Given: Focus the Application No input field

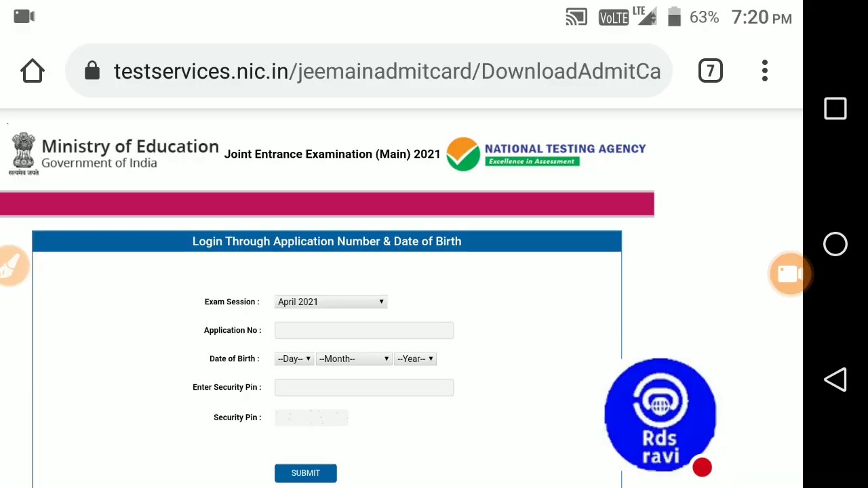Looking at the screenshot, I should (x=363, y=330).
